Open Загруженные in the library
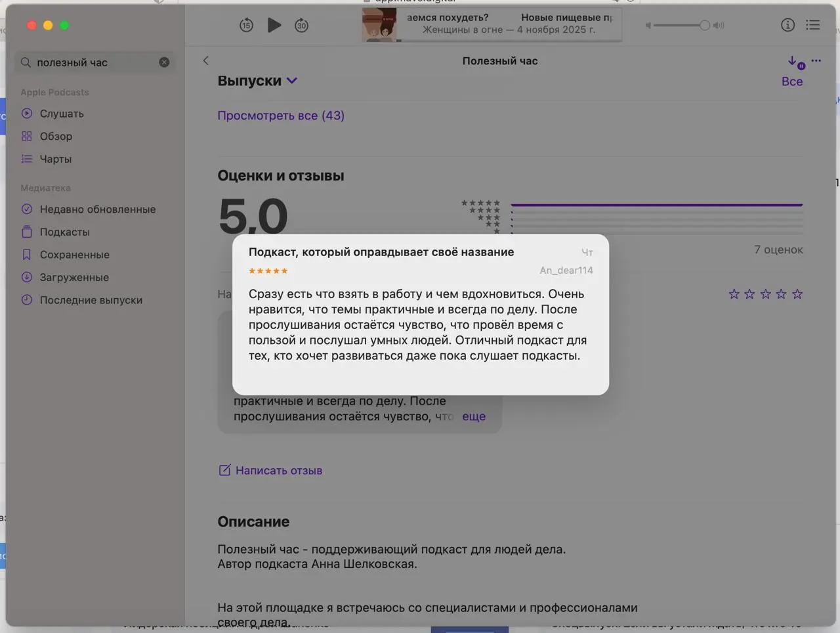The width and height of the screenshot is (840, 633). [x=74, y=278]
